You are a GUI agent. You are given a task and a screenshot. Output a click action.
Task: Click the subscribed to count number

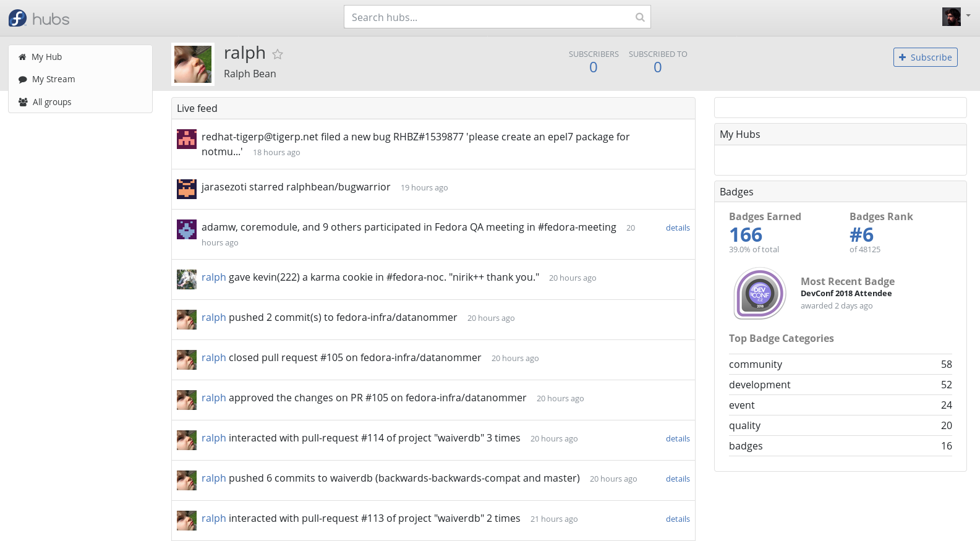(x=658, y=67)
